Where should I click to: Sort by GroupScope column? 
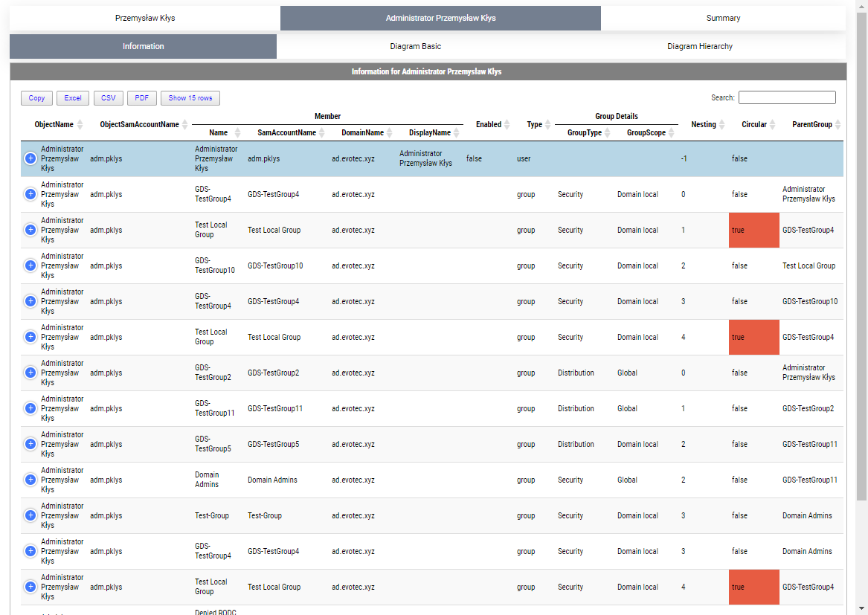pos(672,132)
